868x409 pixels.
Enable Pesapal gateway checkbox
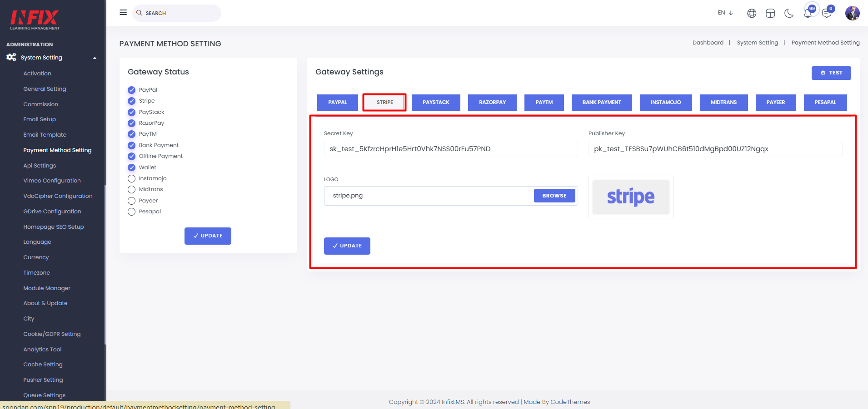click(x=131, y=212)
